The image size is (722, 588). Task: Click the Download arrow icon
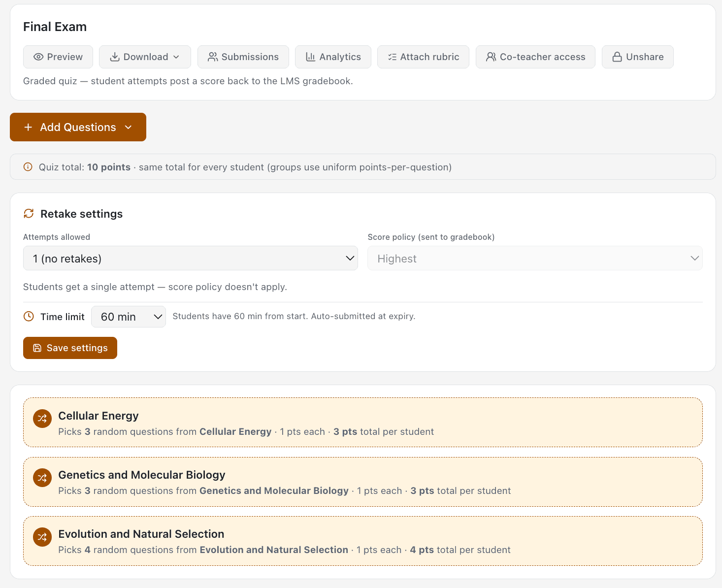pos(115,57)
